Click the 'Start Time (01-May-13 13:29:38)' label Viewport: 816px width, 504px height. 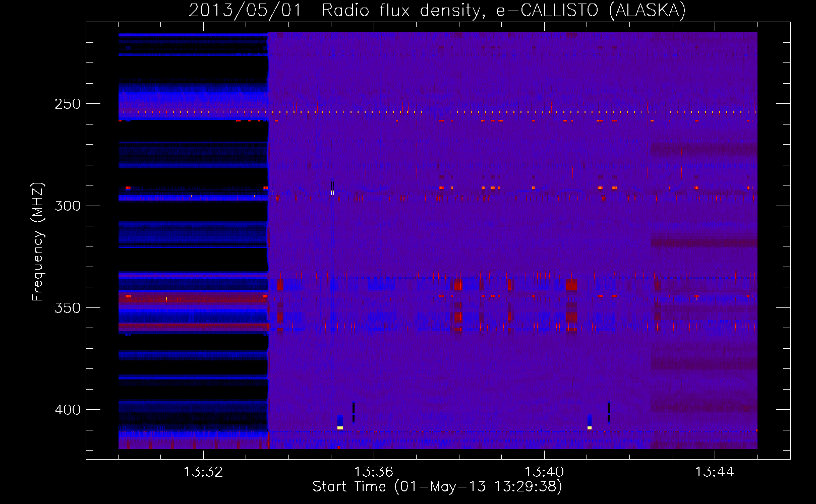(x=437, y=487)
